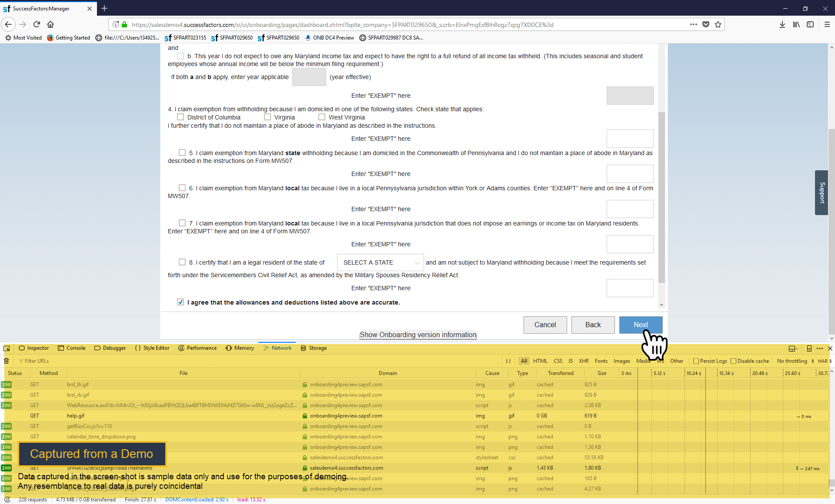This screenshot has height=504, width=835.
Task: Clear network log with trash icon
Action: [7, 361]
